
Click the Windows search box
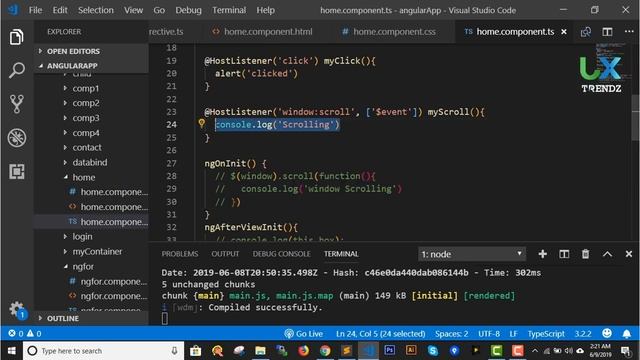point(104,351)
